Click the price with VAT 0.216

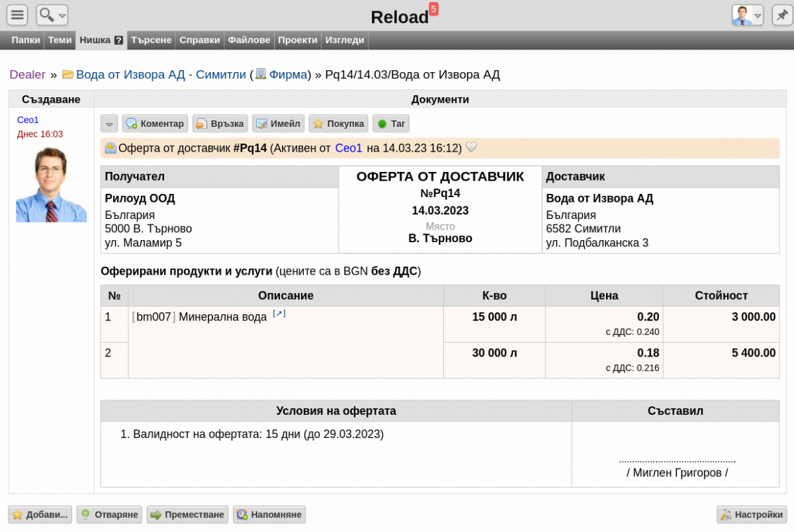633,368
